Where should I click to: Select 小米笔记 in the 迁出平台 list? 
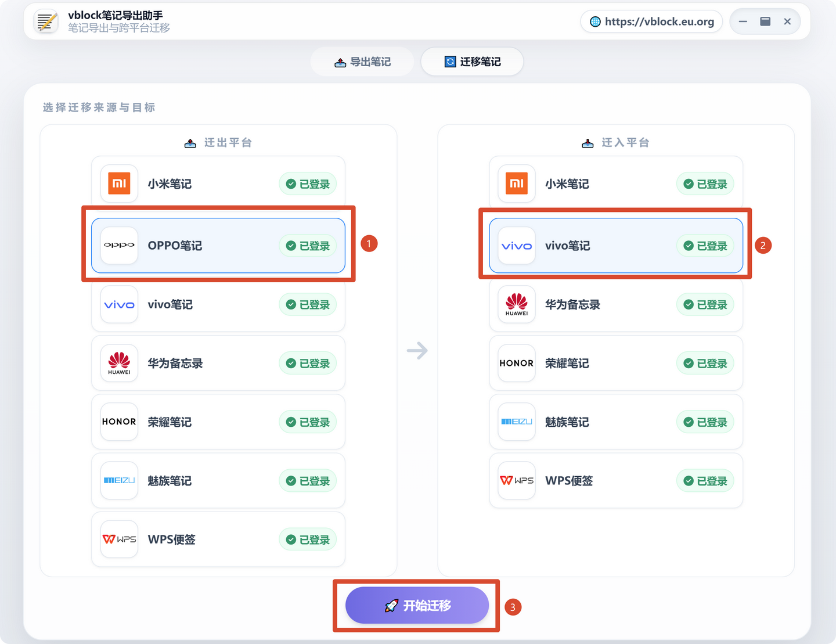pos(218,184)
